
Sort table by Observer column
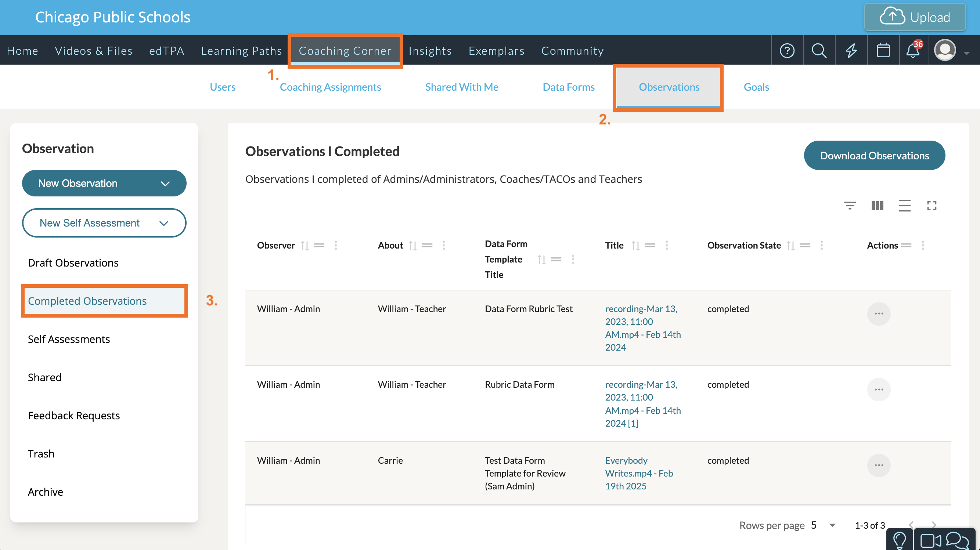point(305,246)
